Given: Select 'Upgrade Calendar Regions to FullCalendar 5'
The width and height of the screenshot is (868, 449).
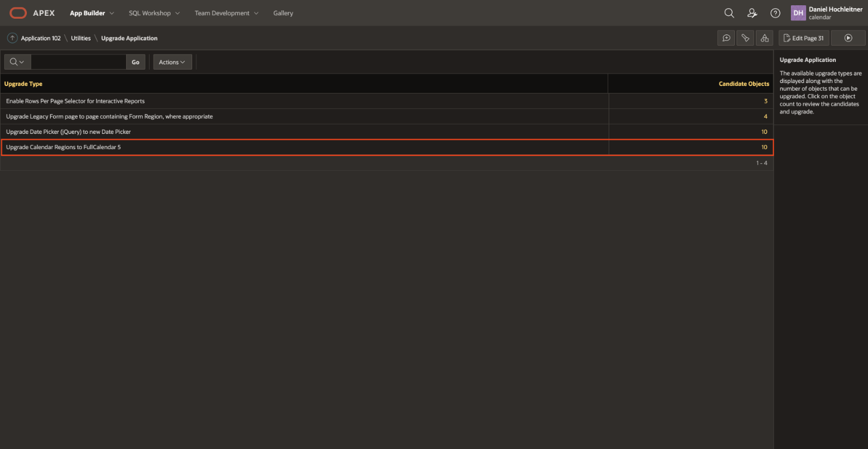Looking at the screenshot, I should (63, 147).
